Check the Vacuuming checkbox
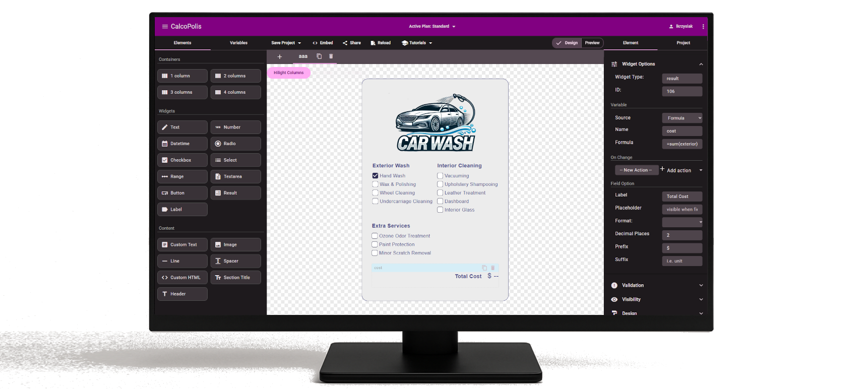Viewport: 868px width, 389px height. [x=440, y=176]
